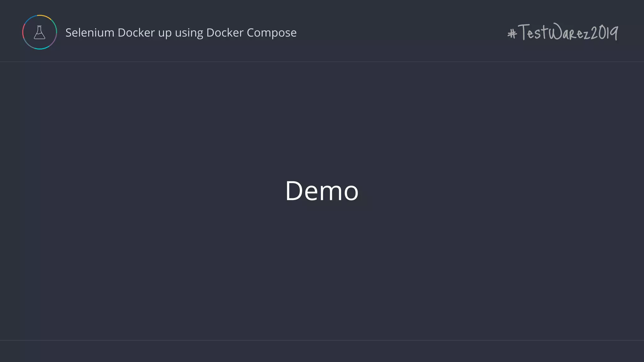Screen dimensions: 644x362
Task: Click the 'Demo' heading text
Action: point(322,191)
